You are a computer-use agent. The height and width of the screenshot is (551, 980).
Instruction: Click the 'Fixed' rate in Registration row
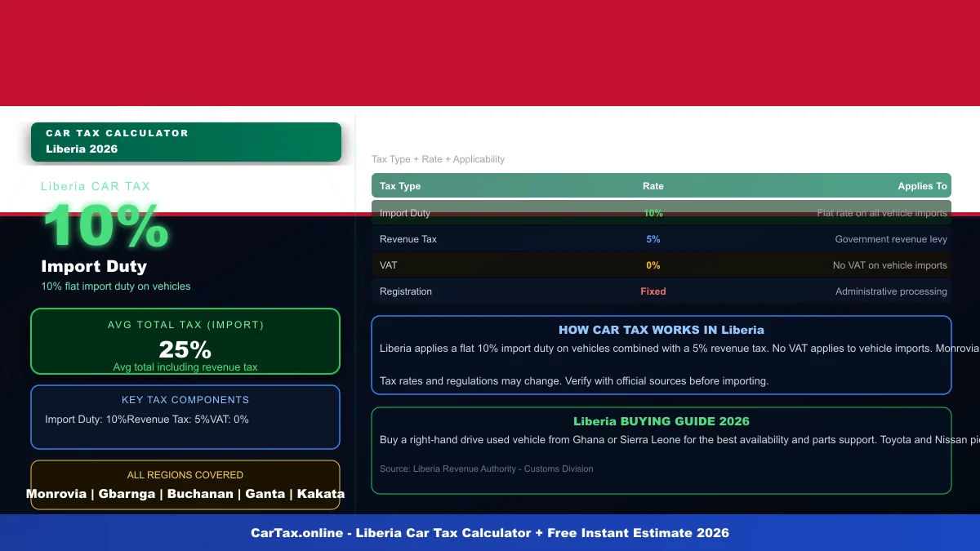tap(653, 291)
